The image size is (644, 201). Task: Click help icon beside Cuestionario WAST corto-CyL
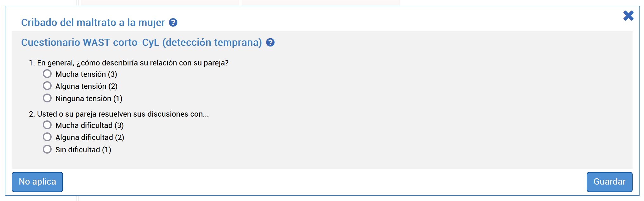270,42
